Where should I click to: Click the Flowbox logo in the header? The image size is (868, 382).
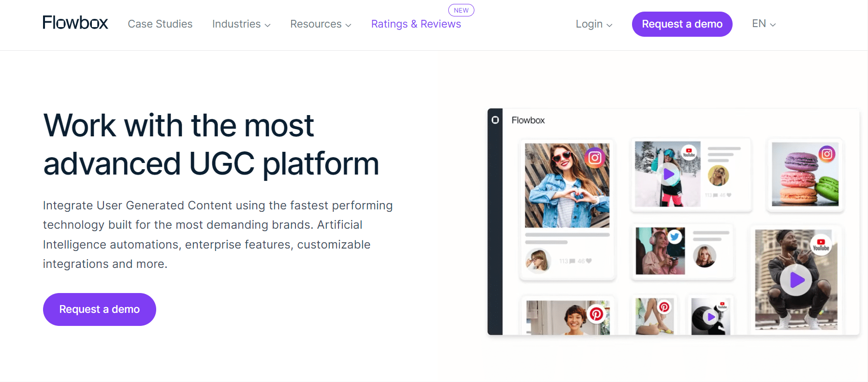click(x=75, y=23)
